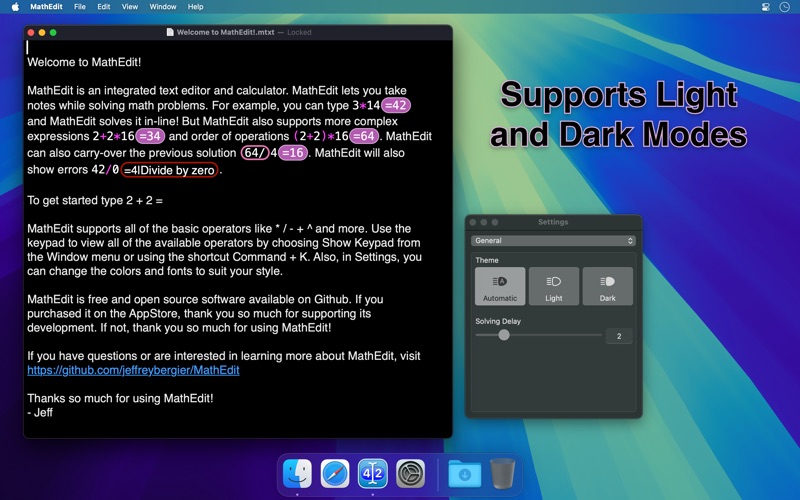Click the MathEdit icon in the Dock
This screenshot has width=800, height=500.
click(x=372, y=474)
